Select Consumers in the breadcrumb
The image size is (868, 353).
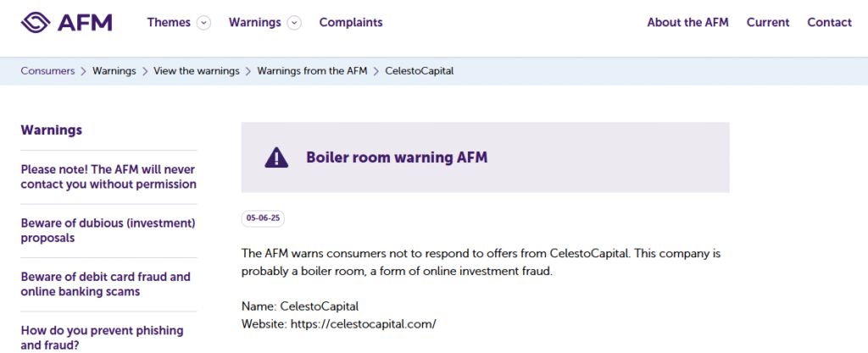47,71
